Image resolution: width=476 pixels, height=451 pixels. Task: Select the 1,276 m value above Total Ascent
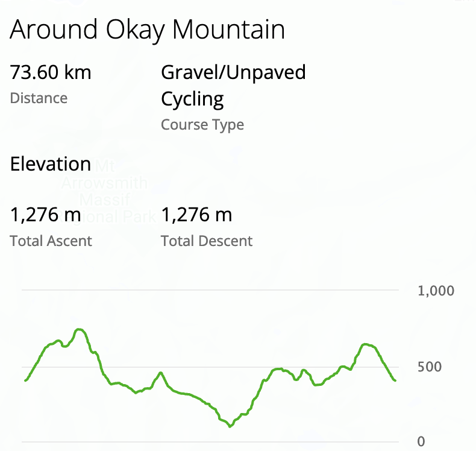[46, 214]
